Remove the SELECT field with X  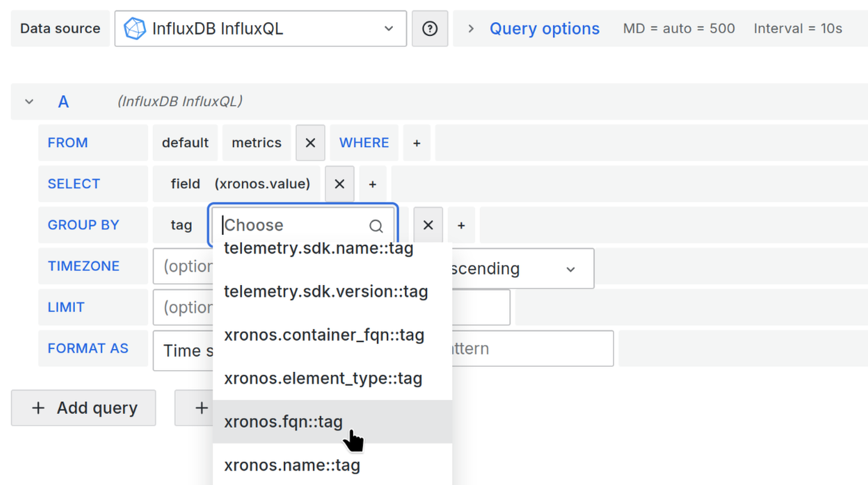(340, 184)
